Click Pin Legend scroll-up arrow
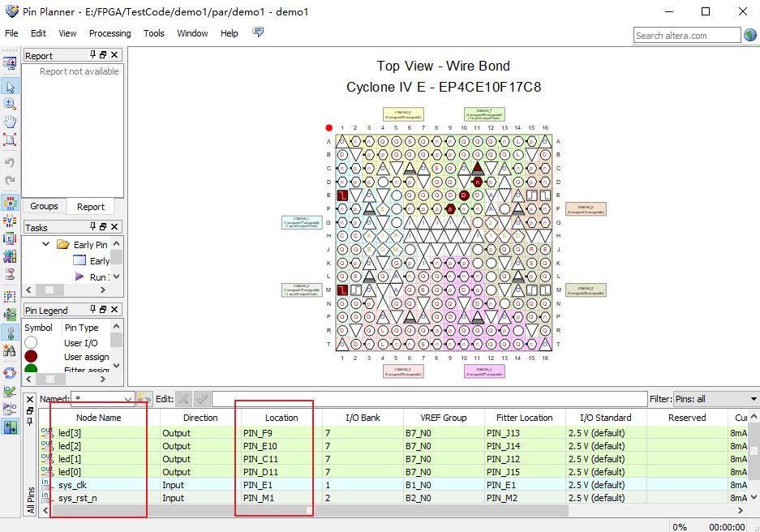This screenshot has height=532, width=760. [x=116, y=327]
